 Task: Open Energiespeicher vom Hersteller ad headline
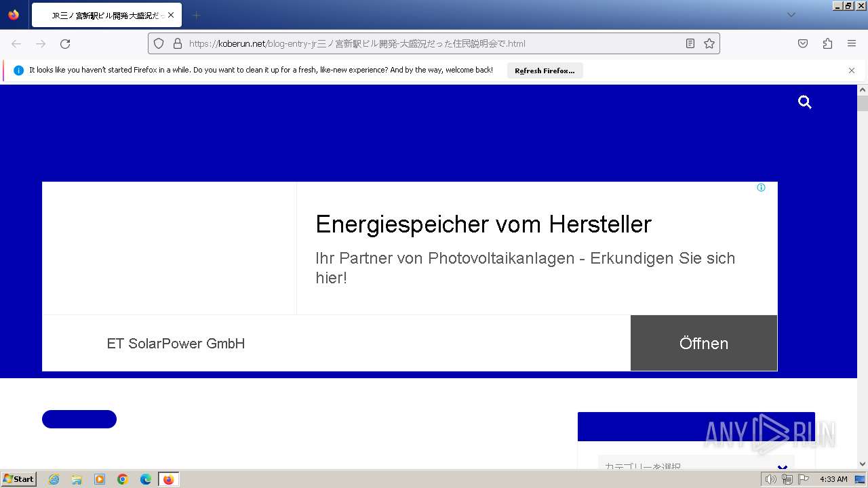(x=484, y=224)
